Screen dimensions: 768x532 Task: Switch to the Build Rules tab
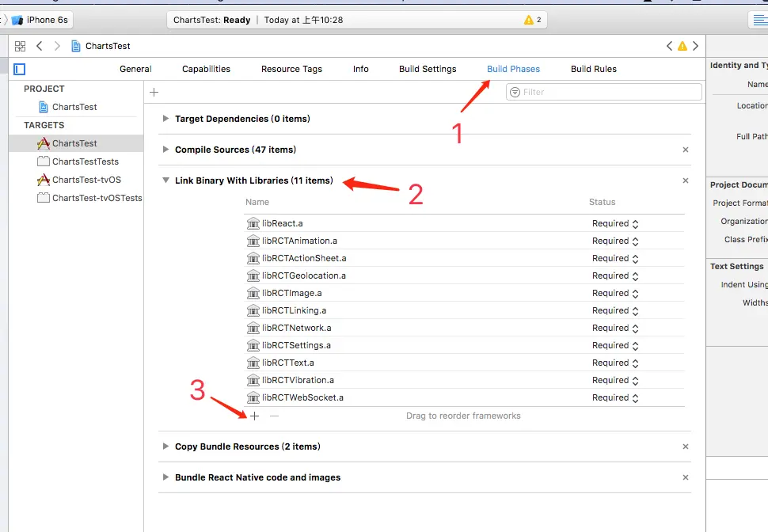(x=594, y=69)
